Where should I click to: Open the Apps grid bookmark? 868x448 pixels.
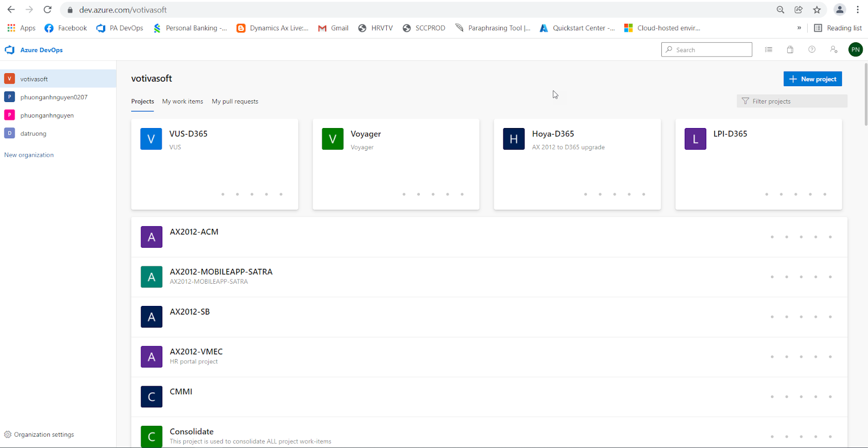click(21, 28)
